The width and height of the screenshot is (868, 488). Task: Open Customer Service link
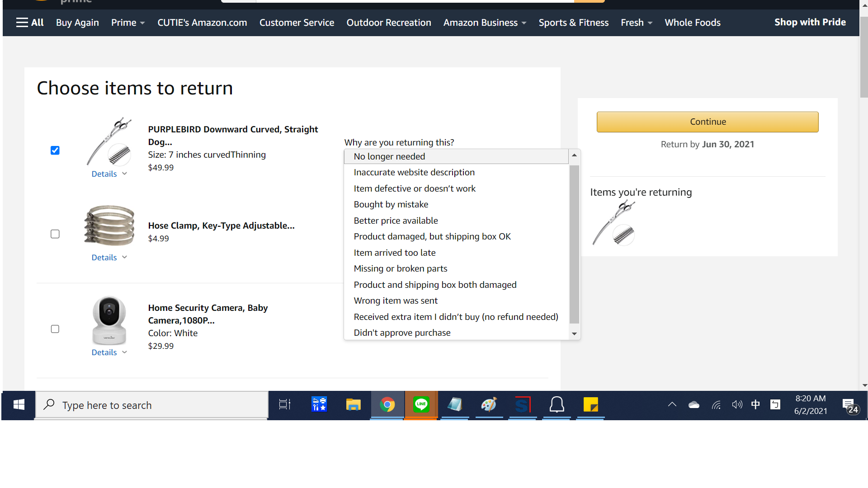[297, 23]
